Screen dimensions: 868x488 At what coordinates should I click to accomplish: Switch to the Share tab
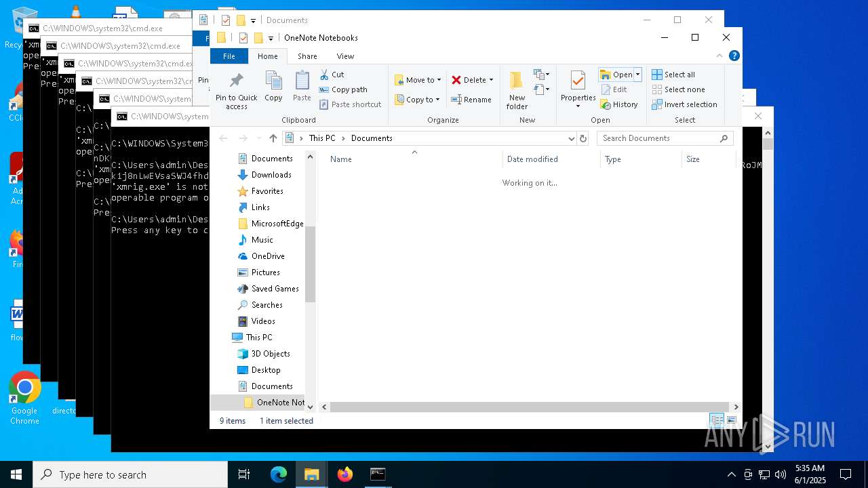307,56
